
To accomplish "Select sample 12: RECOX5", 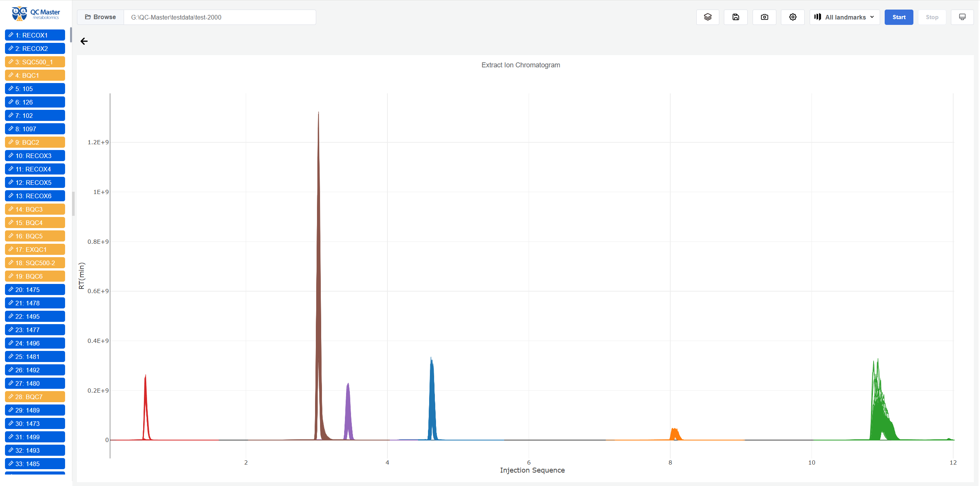I will click(35, 183).
